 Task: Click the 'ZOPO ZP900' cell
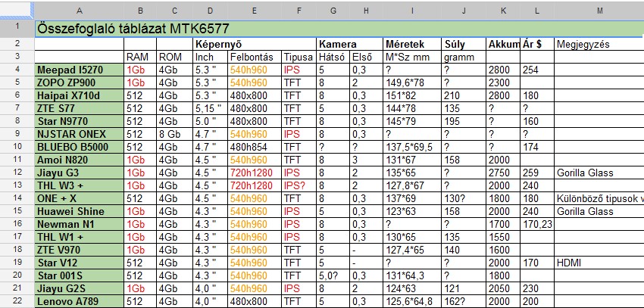(x=80, y=82)
